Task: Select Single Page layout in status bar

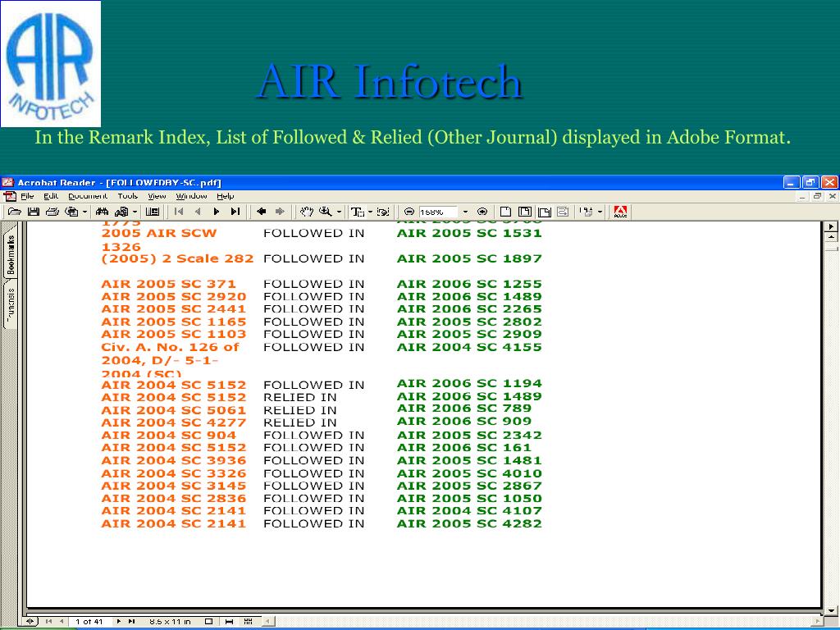Action: point(209,622)
